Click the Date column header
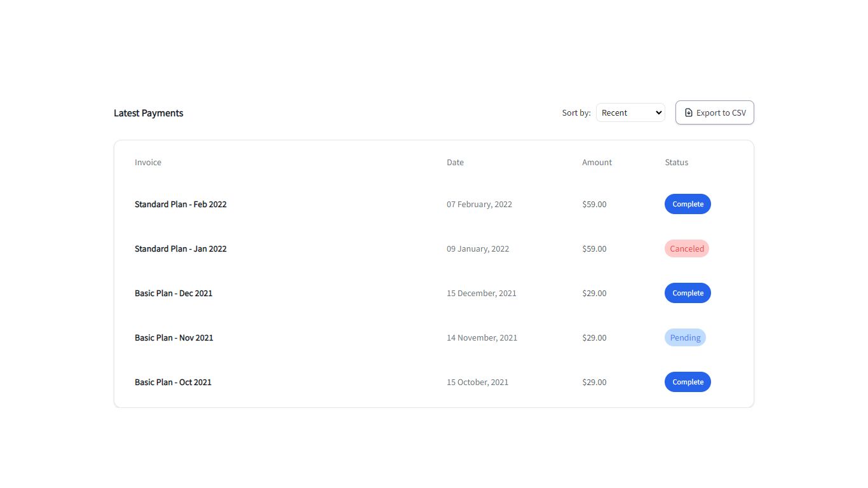Image resolution: width=868 pixels, height=488 pixels. point(455,162)
